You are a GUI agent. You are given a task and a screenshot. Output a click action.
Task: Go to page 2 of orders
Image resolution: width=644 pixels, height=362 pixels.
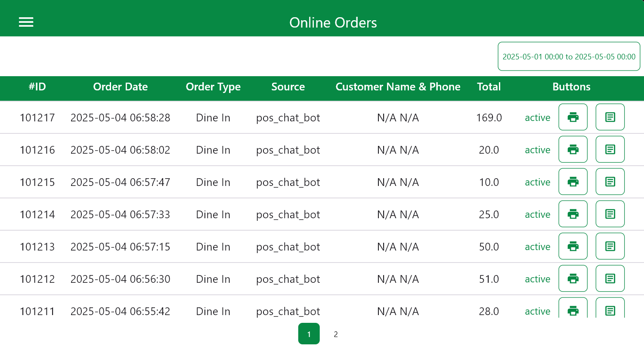[335, 334]
